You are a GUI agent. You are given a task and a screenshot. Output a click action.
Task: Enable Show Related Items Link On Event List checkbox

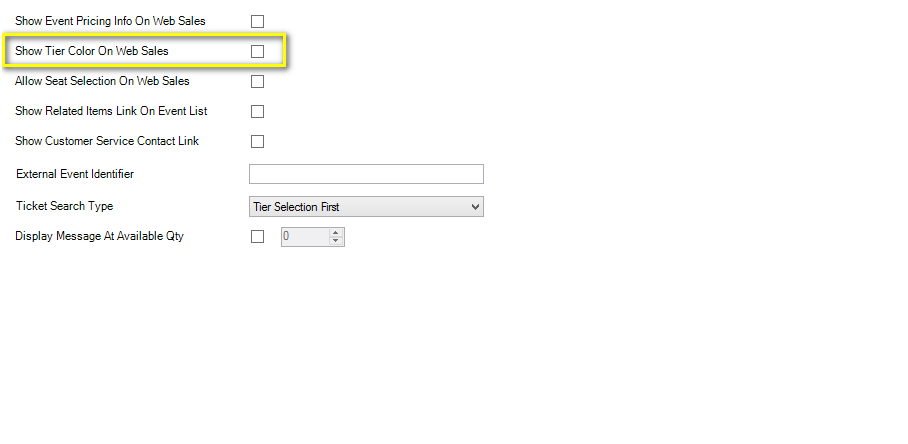[x=257, y=112]
